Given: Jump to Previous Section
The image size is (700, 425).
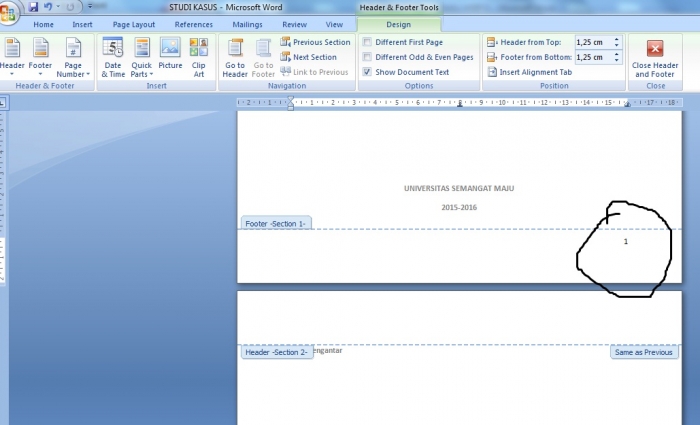Looking at the screenshot, I should (315, 42).
